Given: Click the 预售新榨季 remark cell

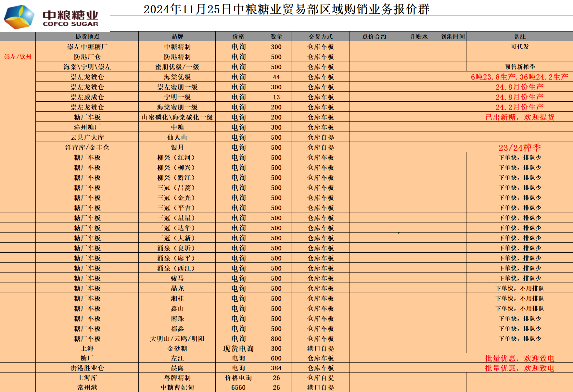Looking at the screenshot, I should pyautogui.click(x=519, y=67).
